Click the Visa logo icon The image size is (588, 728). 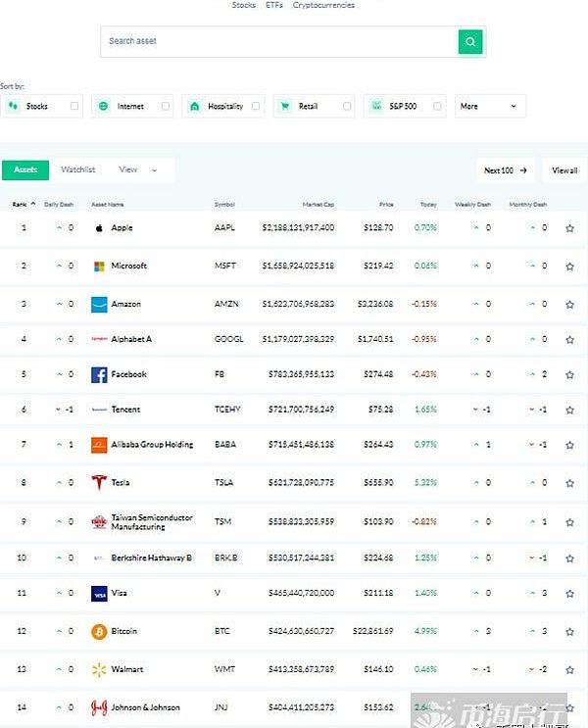(x=99, y=594)
